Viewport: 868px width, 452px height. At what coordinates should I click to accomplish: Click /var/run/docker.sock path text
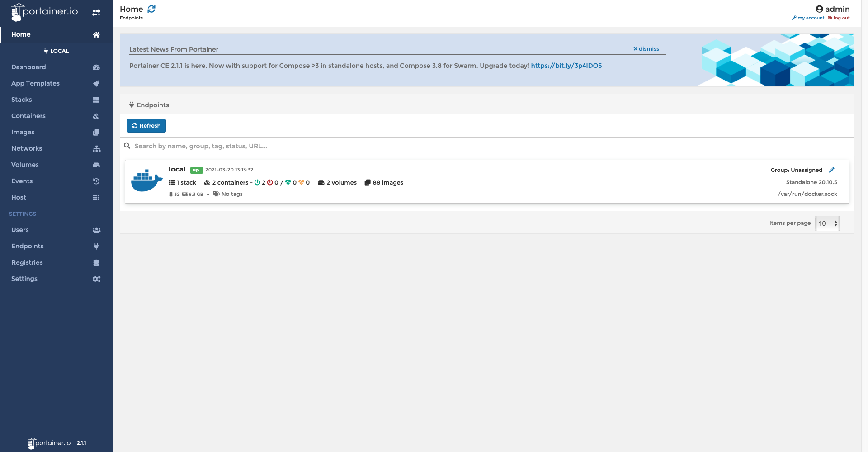(807, 194)
